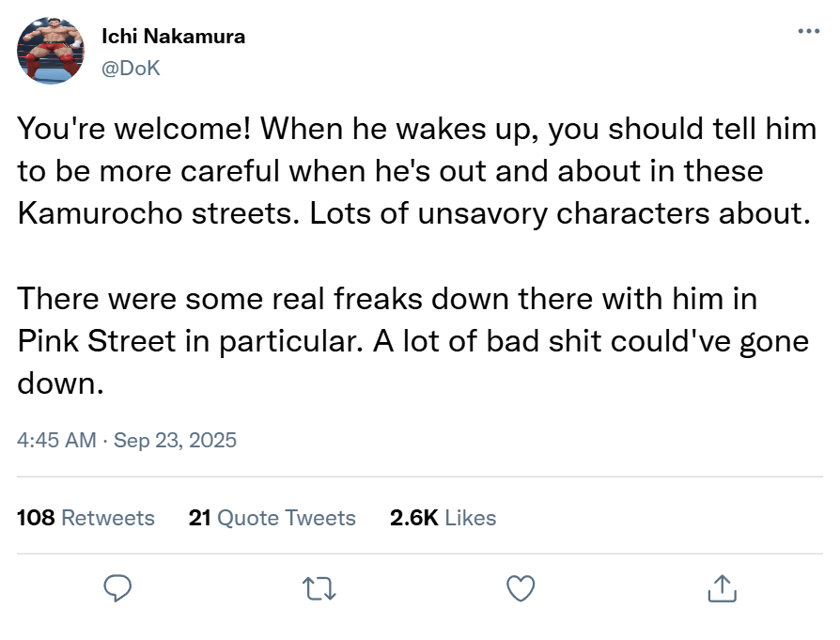Click the Sep 23, 2025 date
840x640 pixels.
(x=175, y=439)
